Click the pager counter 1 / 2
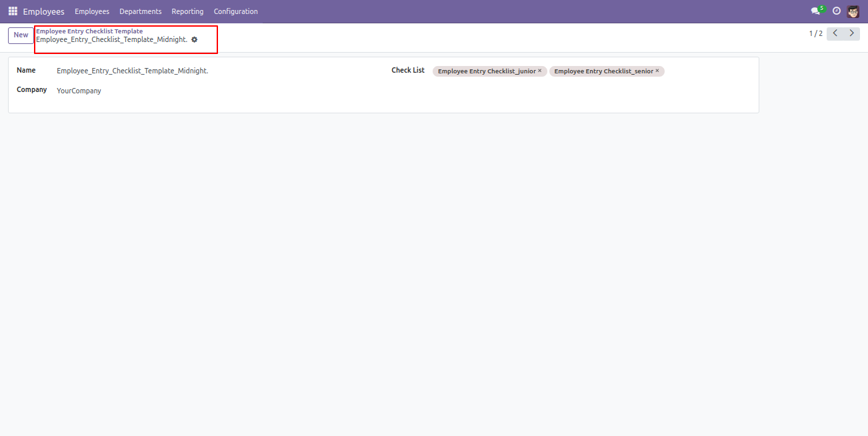 coord(815,33)
